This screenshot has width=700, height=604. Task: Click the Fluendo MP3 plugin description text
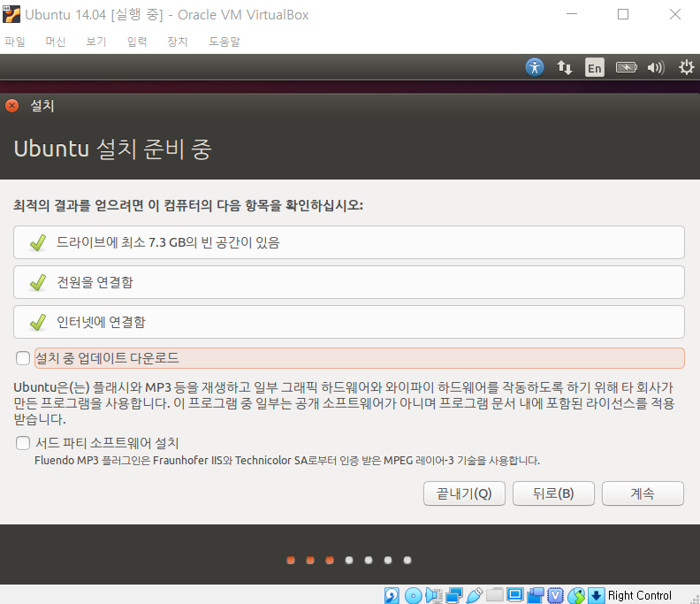pyautogui.click(x=287, y=460)
